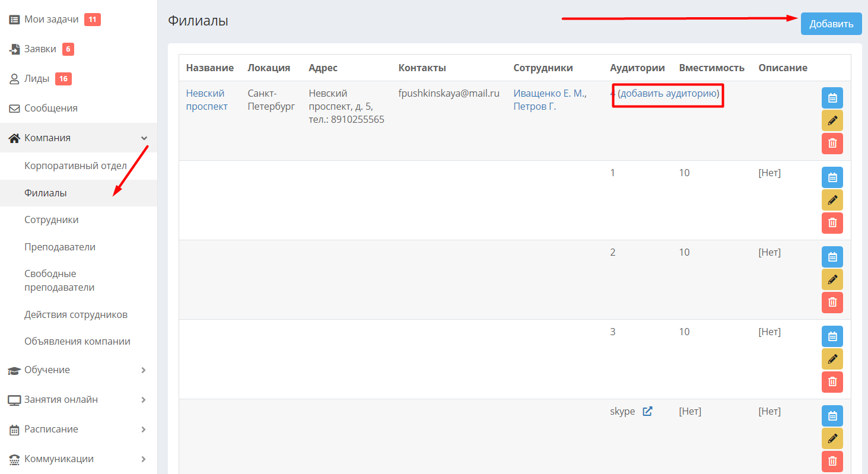This screenshot has width=868, height=474.
Task: Click the Санкт-Петербург location cell
Action: (271, 100)
